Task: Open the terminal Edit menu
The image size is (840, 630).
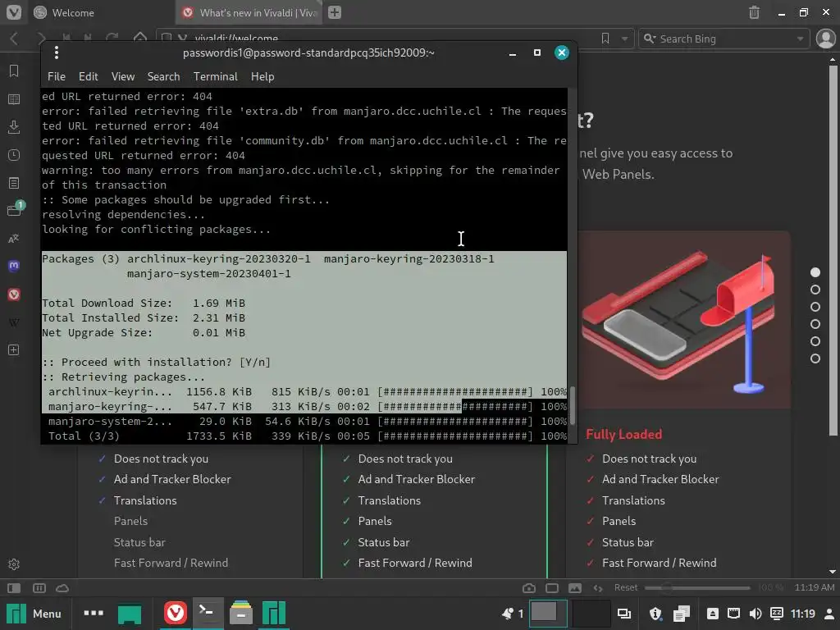Action: 89,76
